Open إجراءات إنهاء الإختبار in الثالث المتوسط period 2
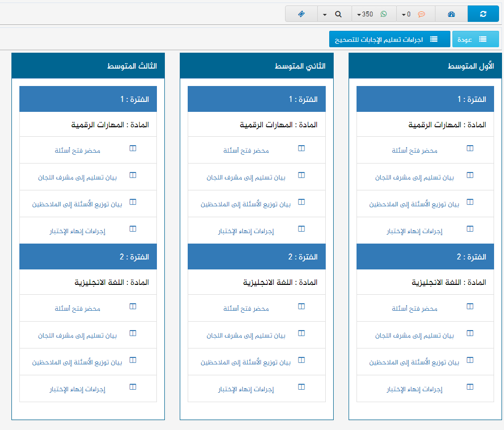Viewport: 504px width, 430px height. tap(77, 389)
